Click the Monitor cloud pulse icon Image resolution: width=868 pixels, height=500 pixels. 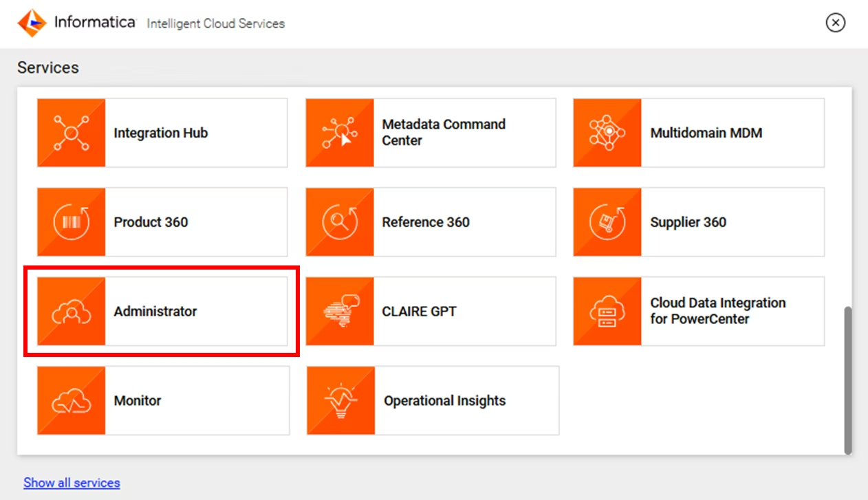click(x=72, y=400)
